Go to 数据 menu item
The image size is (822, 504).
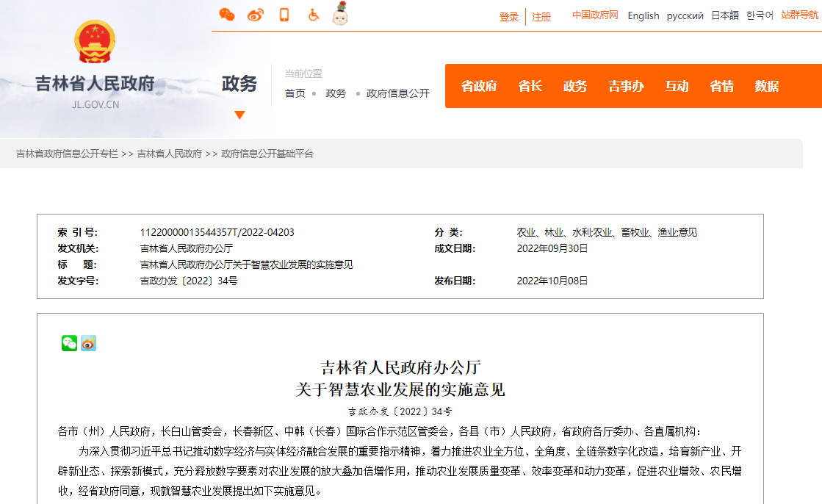click(766, 86)
